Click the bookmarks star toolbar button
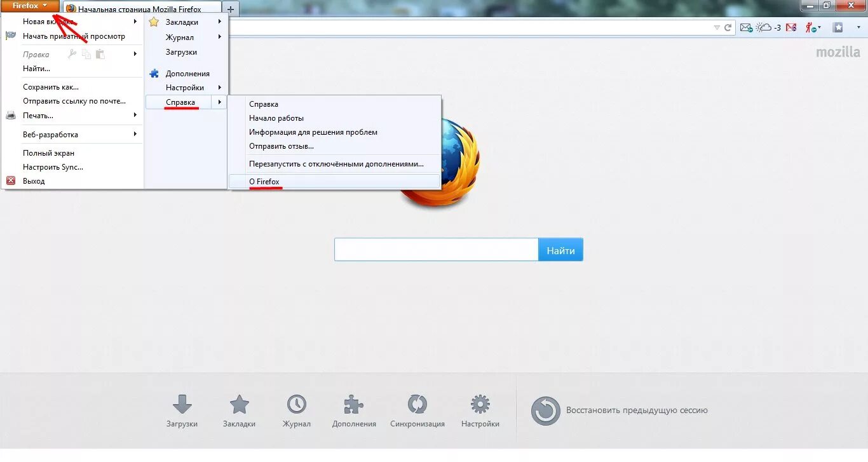This screenshot has height=462, width=868. pyautogui.click(x=838, y=27)
